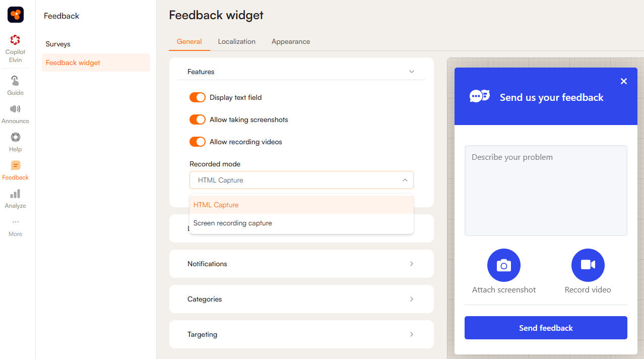This screenshot has height=359, width=644.
Task: Toggle Display text field switch
Action: 198,97
